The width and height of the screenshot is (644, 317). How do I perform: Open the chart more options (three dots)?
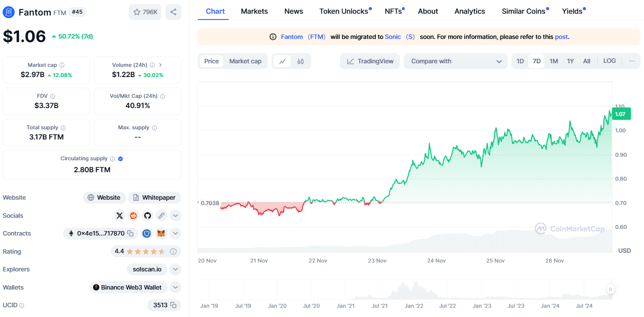[x=632, y=61]
